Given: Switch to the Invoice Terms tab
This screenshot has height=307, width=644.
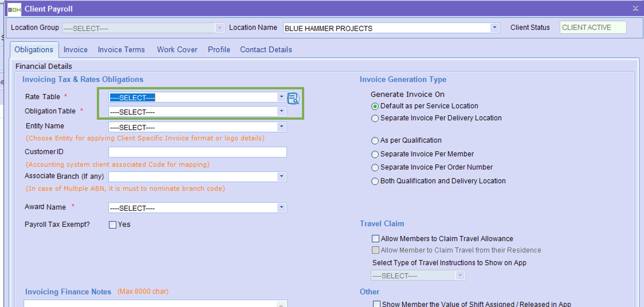Looking at the screenshot, I should 121,50.
